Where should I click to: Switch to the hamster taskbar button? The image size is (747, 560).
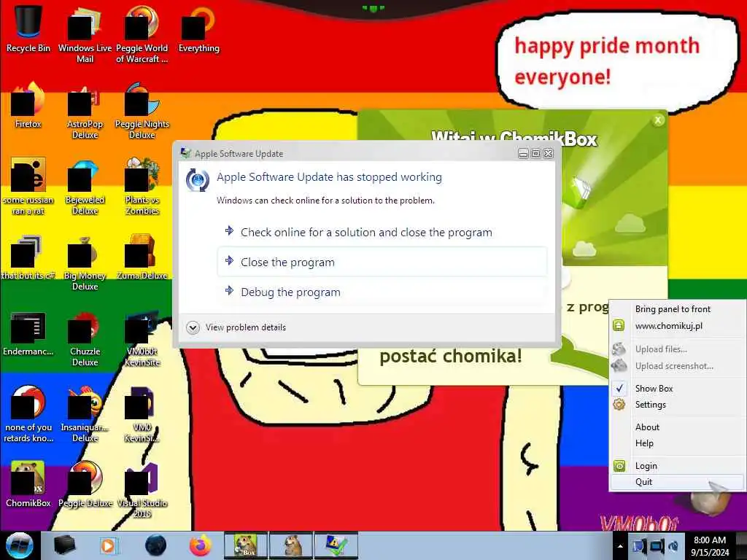tap(291, 545)
